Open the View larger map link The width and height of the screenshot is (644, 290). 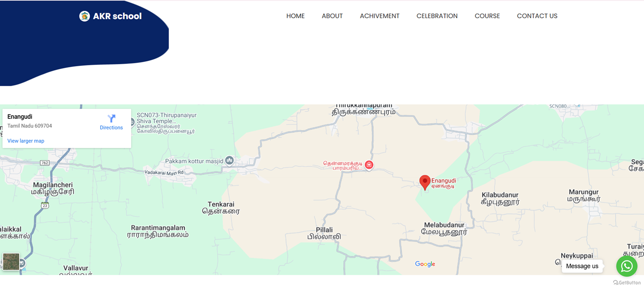coord(26,141)
